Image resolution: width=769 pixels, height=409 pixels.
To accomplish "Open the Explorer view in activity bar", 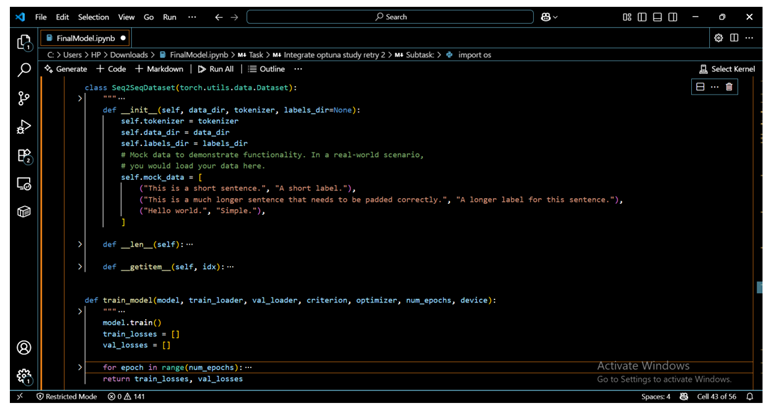I will 24,43.
